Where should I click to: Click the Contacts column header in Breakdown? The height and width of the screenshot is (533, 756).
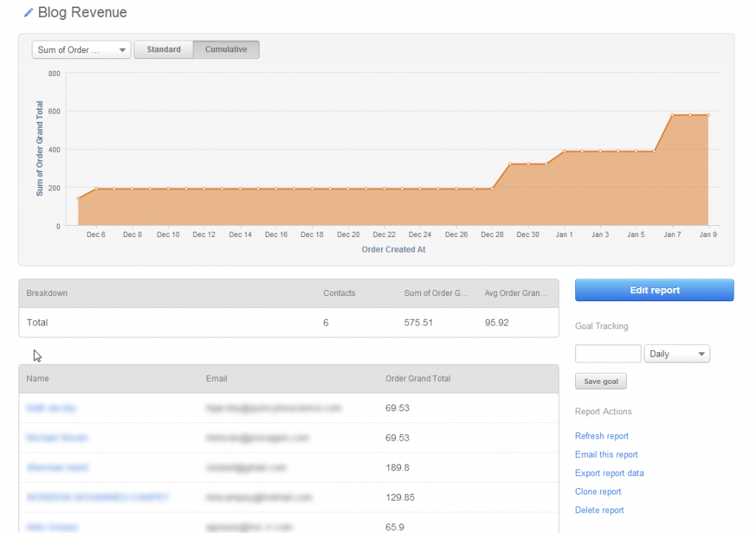pyautogui.click(x=339, y=293)
